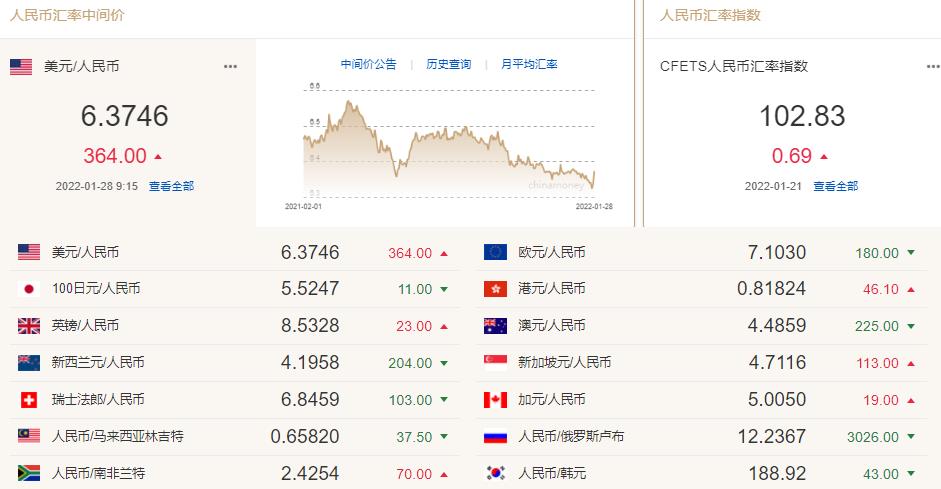
Task: Click the Swiss flag beside 瑞士法郎/人民币
Action: pos(29,400)
